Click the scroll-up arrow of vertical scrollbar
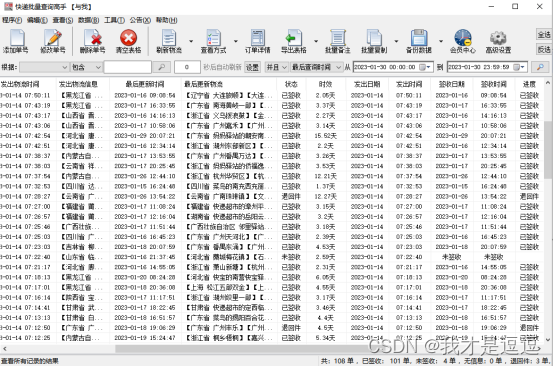Image resolution: width=554 pixels, height=366 pixels. pos(548,83)
